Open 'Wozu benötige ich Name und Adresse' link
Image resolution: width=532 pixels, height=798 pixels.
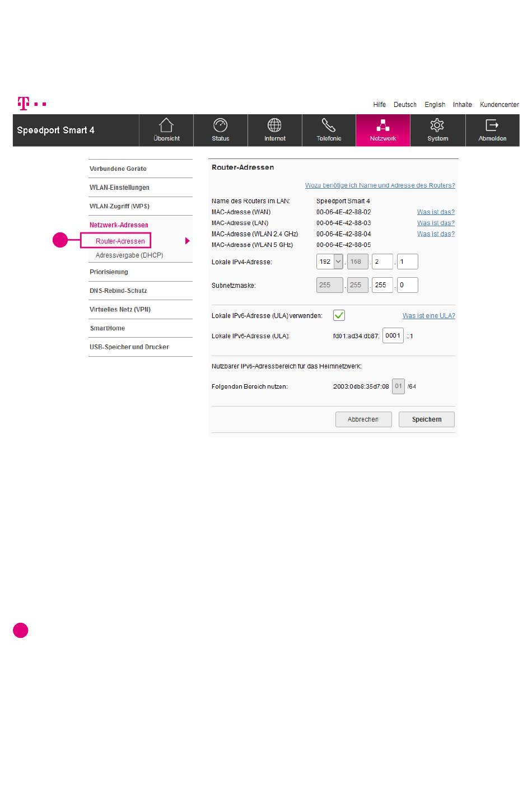coord(380,185)
